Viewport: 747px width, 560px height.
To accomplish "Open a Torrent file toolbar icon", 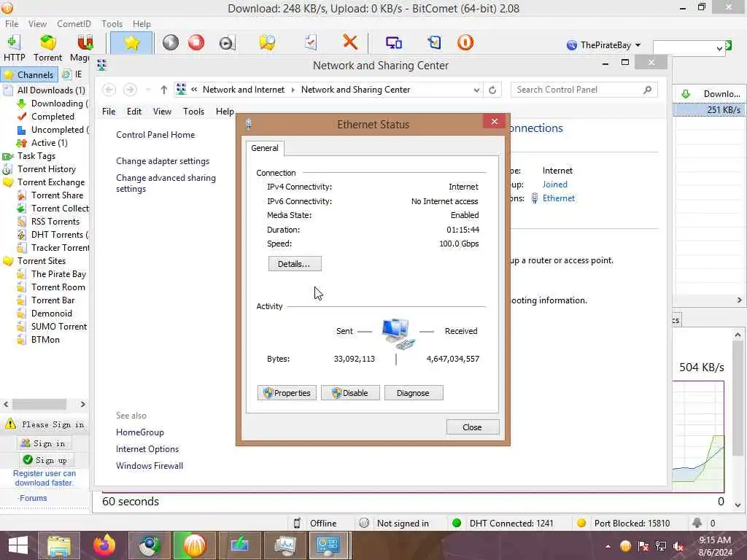I will pyautogui.click(x=47, y=43).
